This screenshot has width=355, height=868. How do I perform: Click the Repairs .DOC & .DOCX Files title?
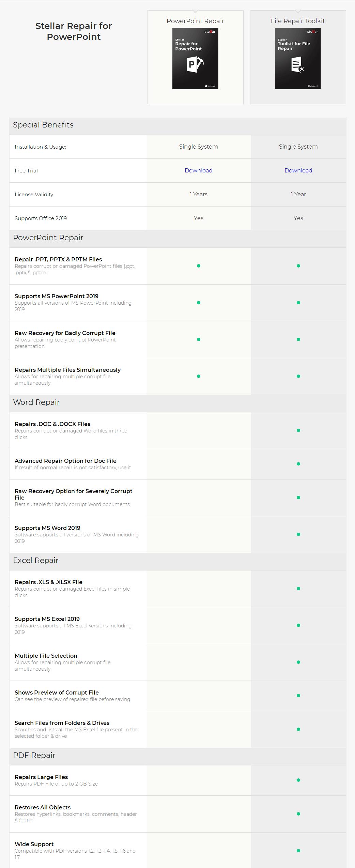click(x=52, y=424)
